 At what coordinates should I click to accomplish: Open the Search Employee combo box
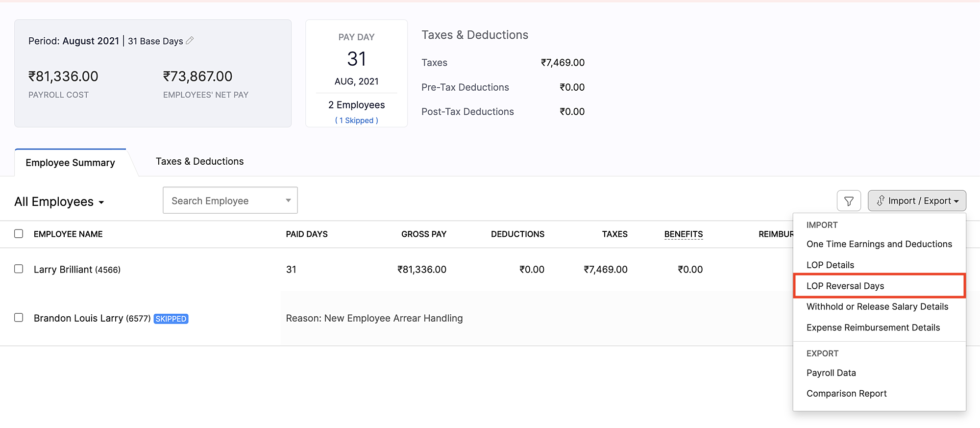click(x=230, y=201)
